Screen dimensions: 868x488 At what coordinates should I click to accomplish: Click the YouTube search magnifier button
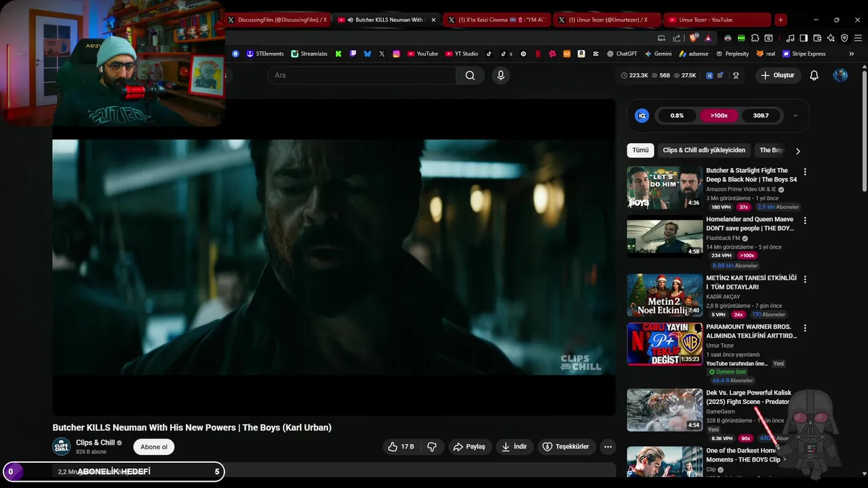click(470, 75)
